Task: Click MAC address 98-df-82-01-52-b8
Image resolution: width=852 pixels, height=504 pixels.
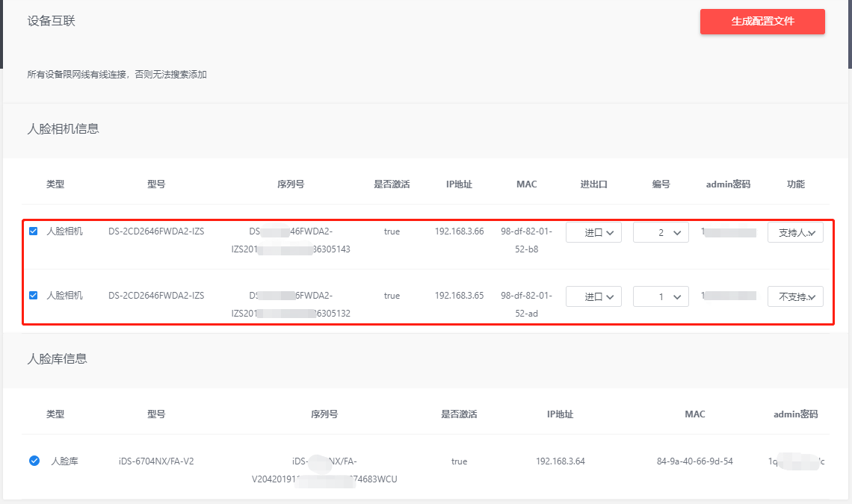Action: tap(527, 240)
